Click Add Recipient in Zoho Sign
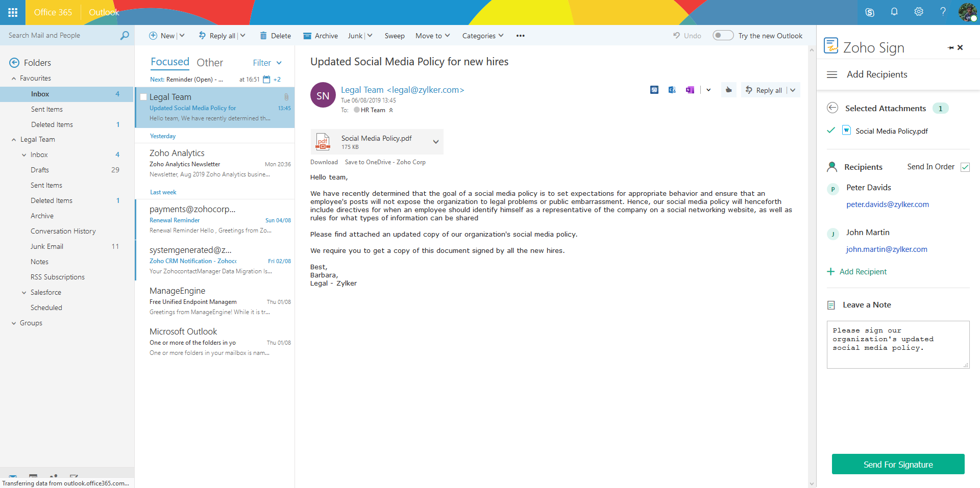980x488 pixels. click(x=857, y=272)
